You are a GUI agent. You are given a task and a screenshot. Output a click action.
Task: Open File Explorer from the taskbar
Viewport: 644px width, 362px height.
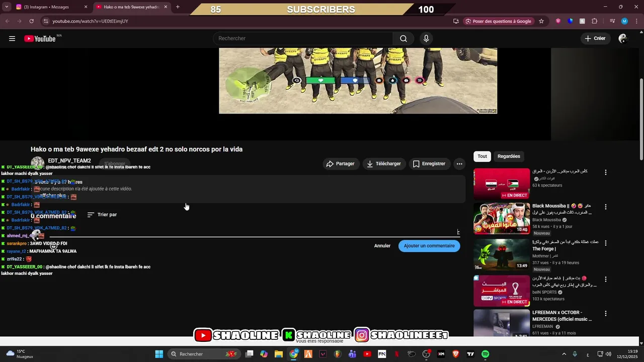pos(279,354)
